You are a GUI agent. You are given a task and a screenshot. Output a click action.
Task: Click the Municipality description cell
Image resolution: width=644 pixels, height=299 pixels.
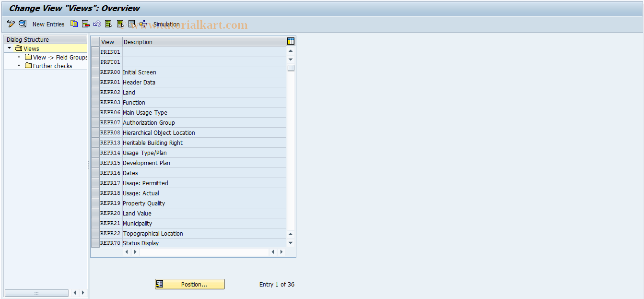click(x=204, y=223)
